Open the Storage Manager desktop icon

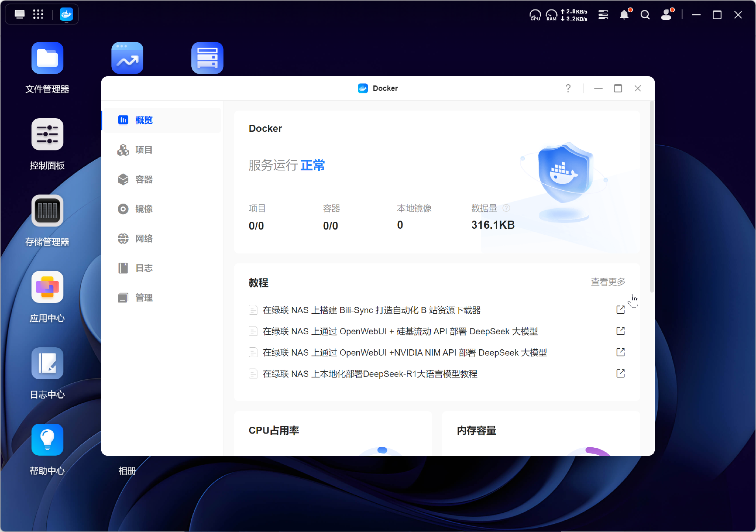click(x=47, y=211)
